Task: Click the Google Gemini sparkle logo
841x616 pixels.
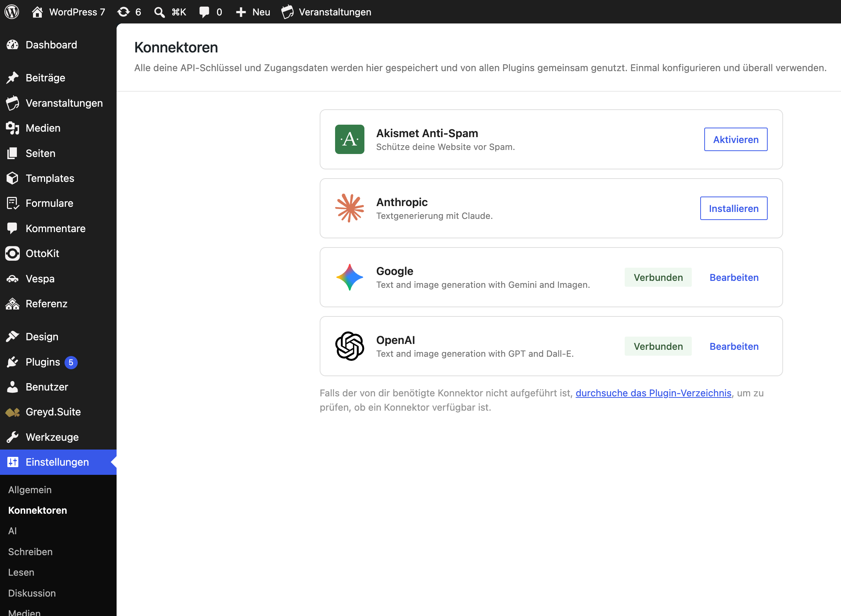Action: click(350, 277)
